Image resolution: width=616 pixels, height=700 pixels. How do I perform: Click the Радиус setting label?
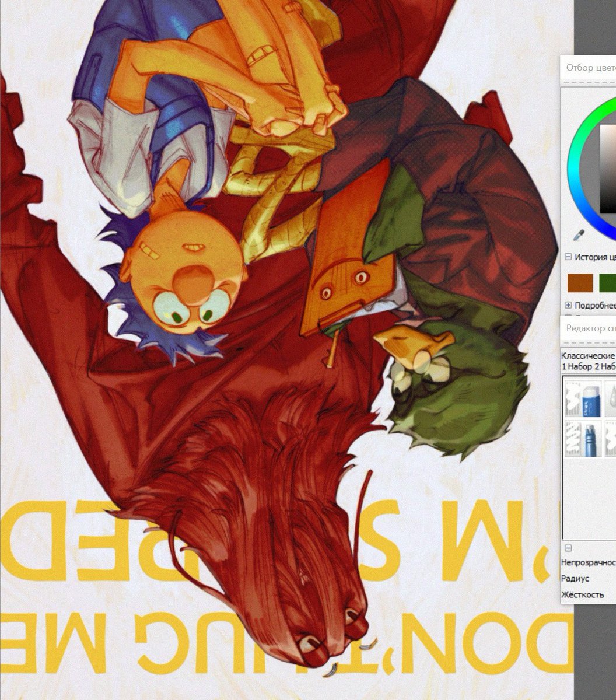[x=575, y=579]
